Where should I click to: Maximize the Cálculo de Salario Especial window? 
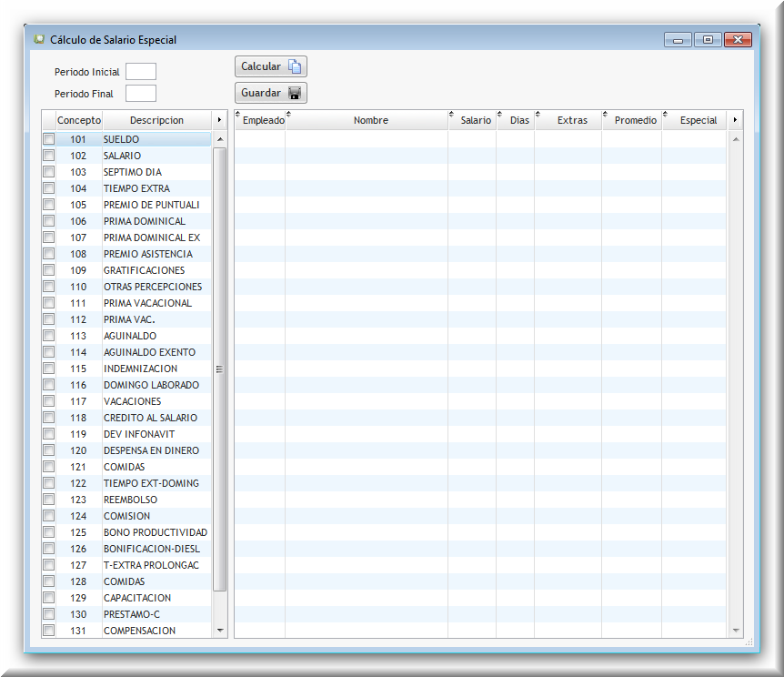coord(708,39)
